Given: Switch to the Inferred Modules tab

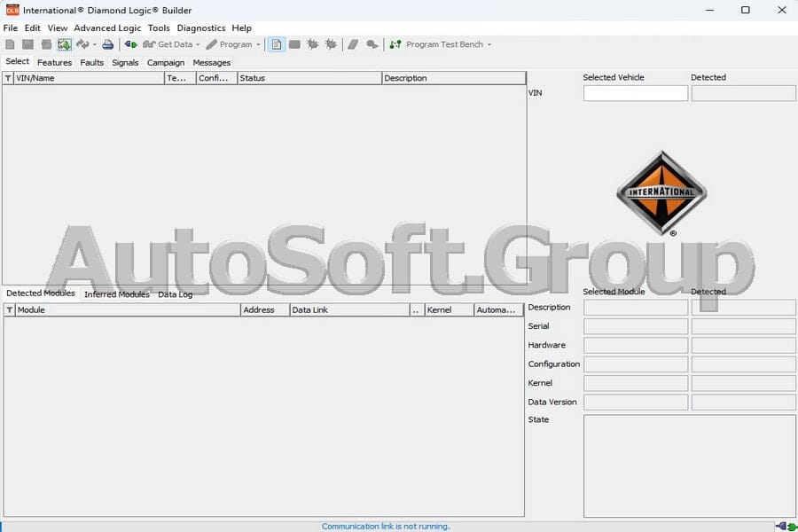Looking at the screenshot, I should [x=115, y=293].
